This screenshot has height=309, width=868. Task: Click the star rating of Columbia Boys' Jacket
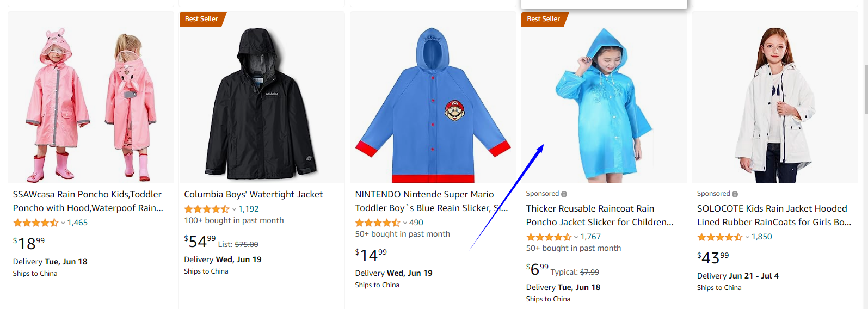pos(207,209)
